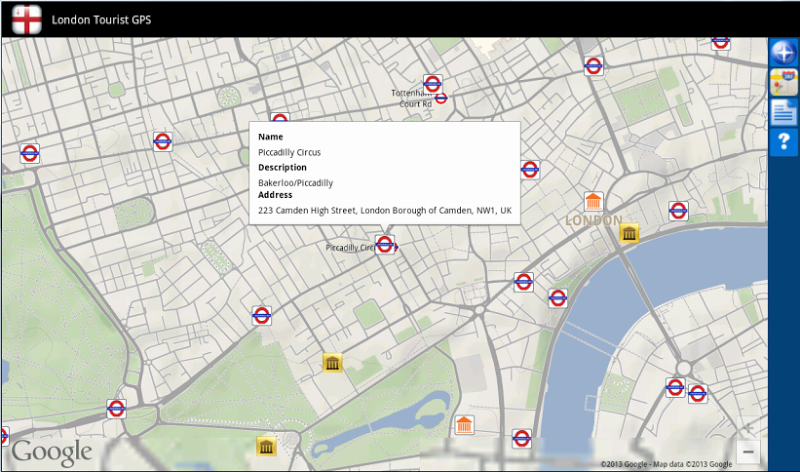This screenshot has width=800, height=472.
Task: Tap gold museum marker beside LONDON label
Action: [629, 234]
